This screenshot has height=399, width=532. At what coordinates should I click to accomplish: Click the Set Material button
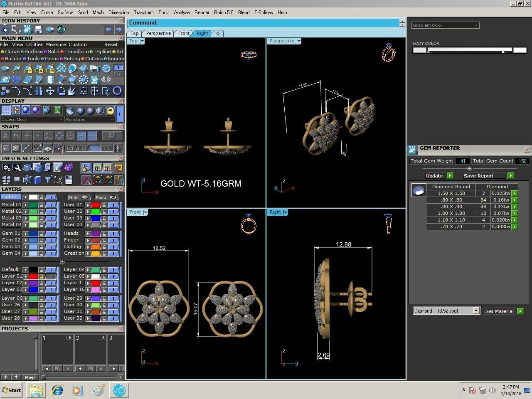pyautogui.click(x=504, y=311)
